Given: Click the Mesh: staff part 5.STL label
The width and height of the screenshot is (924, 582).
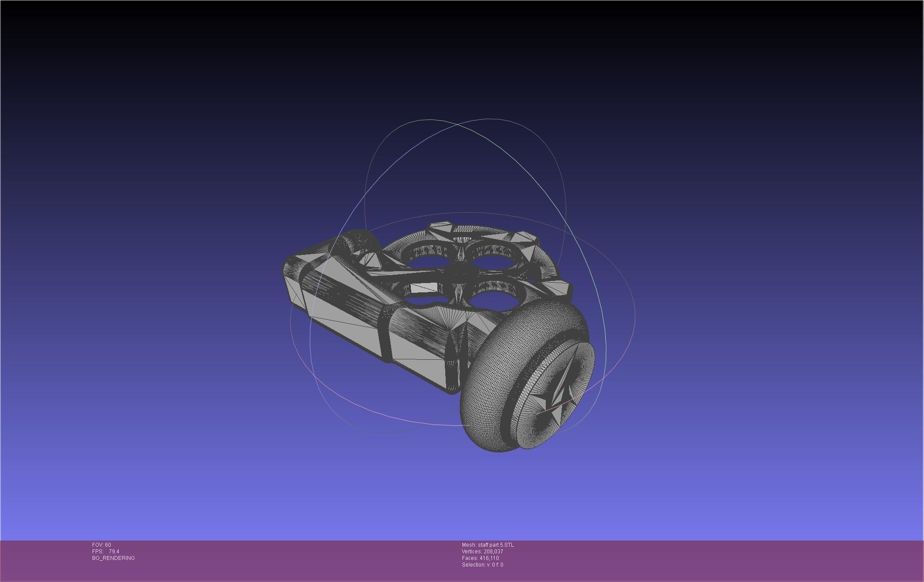Looking at the screenshot, I should (x=488, y=545).
